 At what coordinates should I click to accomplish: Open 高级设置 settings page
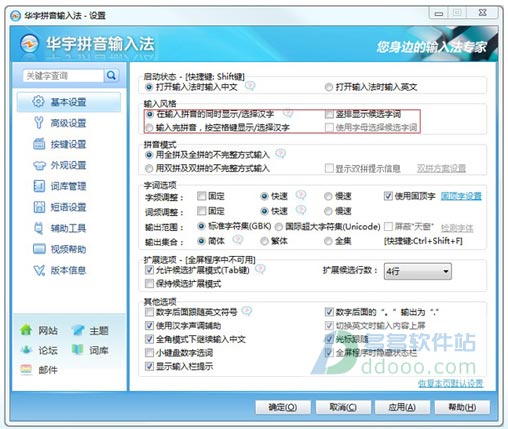[69, 123]
